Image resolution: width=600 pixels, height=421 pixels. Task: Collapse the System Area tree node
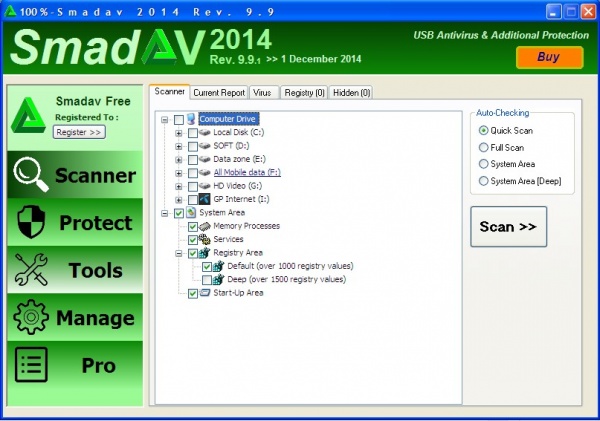click(165, 213)
